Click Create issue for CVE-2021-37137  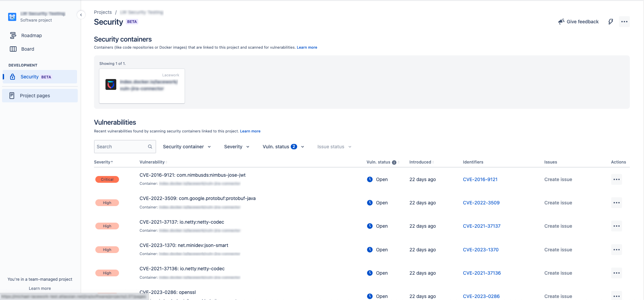(x=558, y=226)
